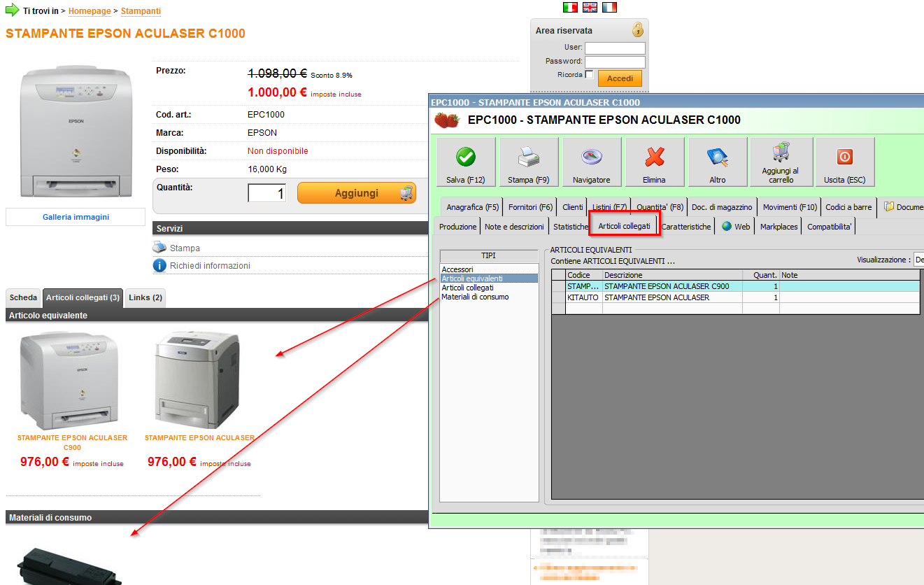Click the Quant. column header

pos(761,275)
